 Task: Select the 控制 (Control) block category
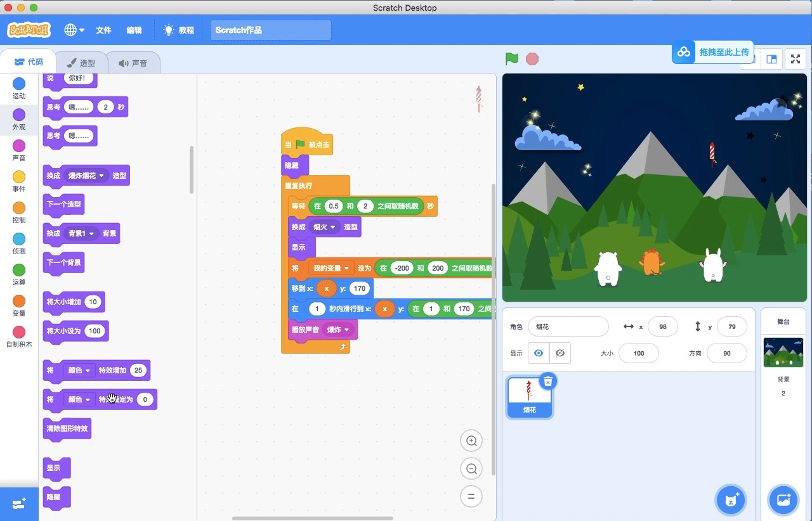(18, 209)
